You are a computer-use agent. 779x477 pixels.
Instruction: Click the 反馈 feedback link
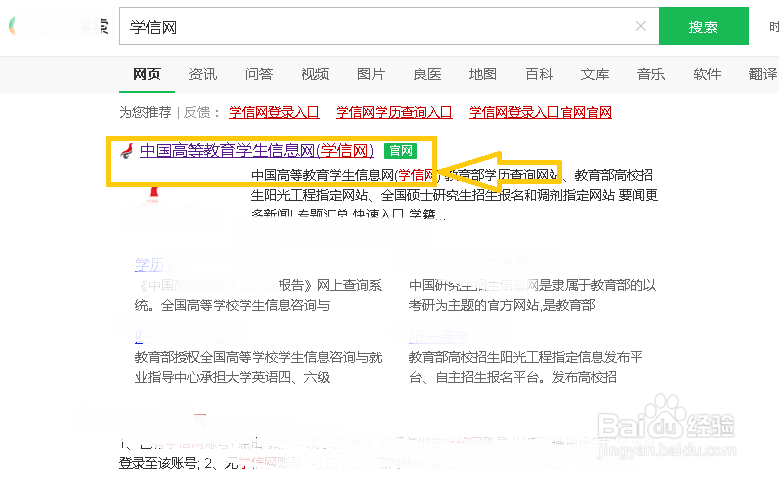[x=197, y=112]
